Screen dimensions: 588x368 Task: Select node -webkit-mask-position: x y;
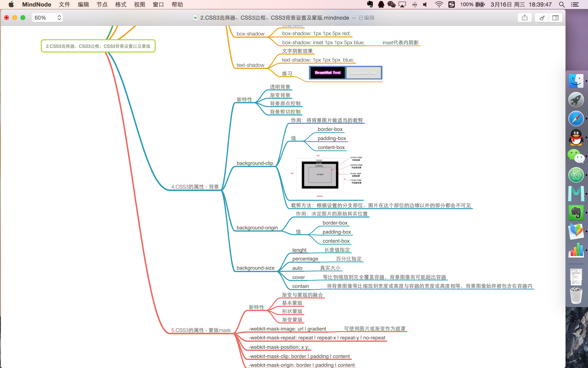coord(279,347)
